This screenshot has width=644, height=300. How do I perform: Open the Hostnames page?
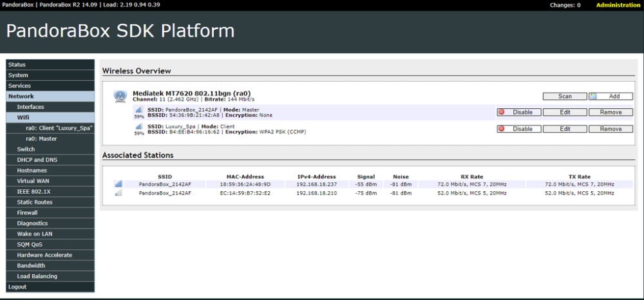pos(50,171)
